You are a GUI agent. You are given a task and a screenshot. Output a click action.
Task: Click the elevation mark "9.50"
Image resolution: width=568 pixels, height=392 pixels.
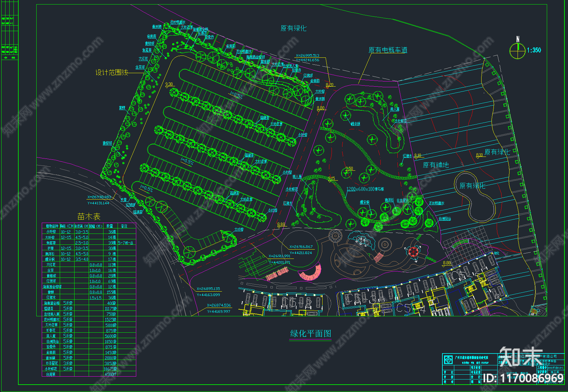tap(349, 169)
